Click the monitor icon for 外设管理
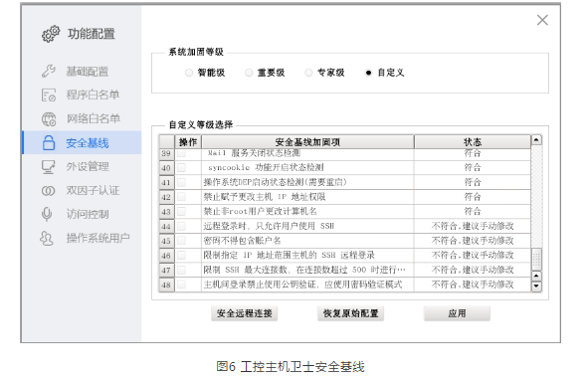 click(x=49, y=167)
